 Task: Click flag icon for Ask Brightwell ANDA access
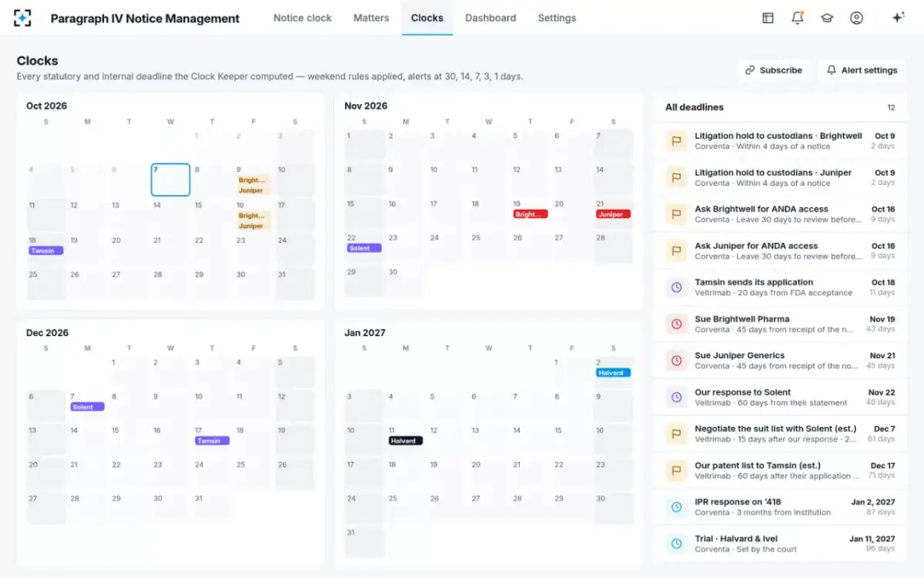point(677,214)
